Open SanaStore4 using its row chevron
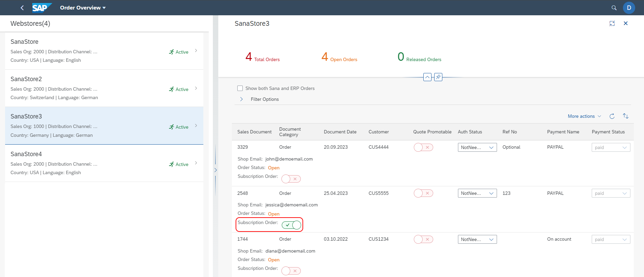This screenshot has height=277, width=644. (196, 163)
